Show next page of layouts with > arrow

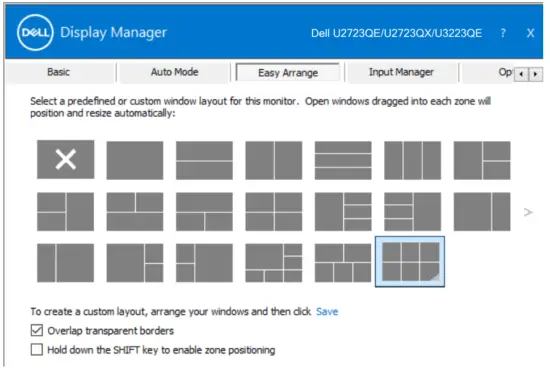pos(528,212)
